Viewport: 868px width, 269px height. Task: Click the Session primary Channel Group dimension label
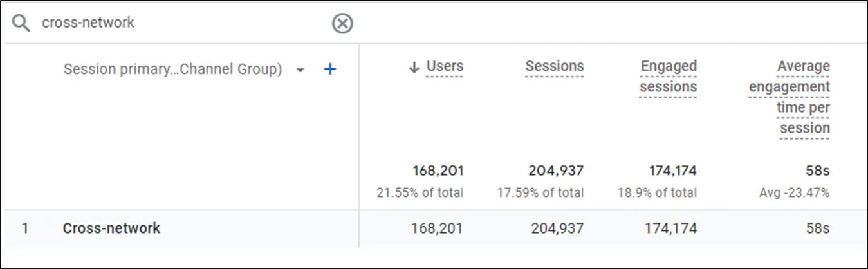[x=172, y=70]
